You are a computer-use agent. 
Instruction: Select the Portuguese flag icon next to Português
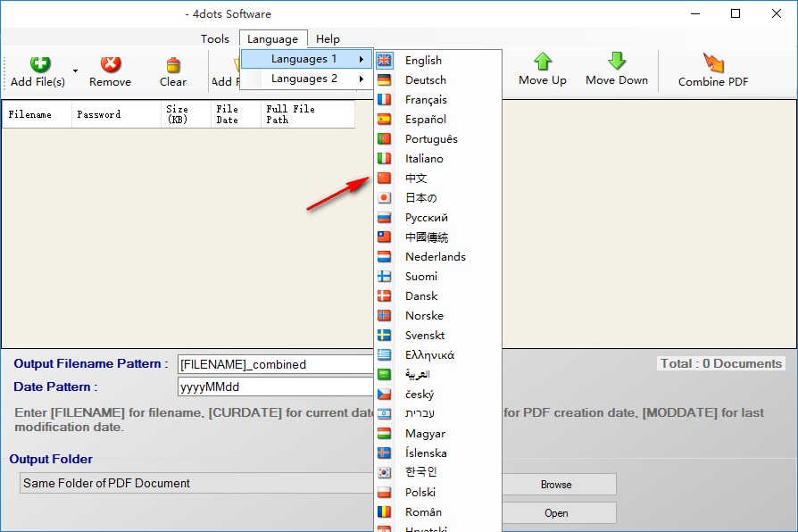(384, 139)
